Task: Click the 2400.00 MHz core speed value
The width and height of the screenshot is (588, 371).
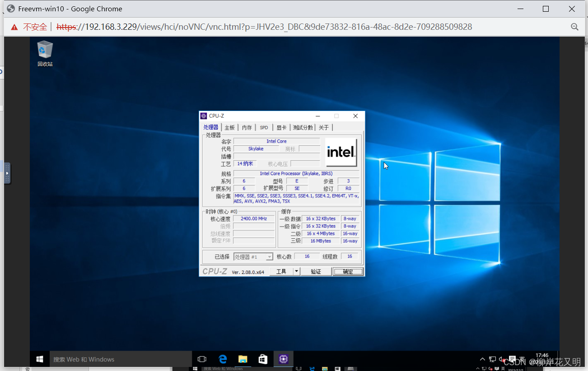Action: [254, 218]
